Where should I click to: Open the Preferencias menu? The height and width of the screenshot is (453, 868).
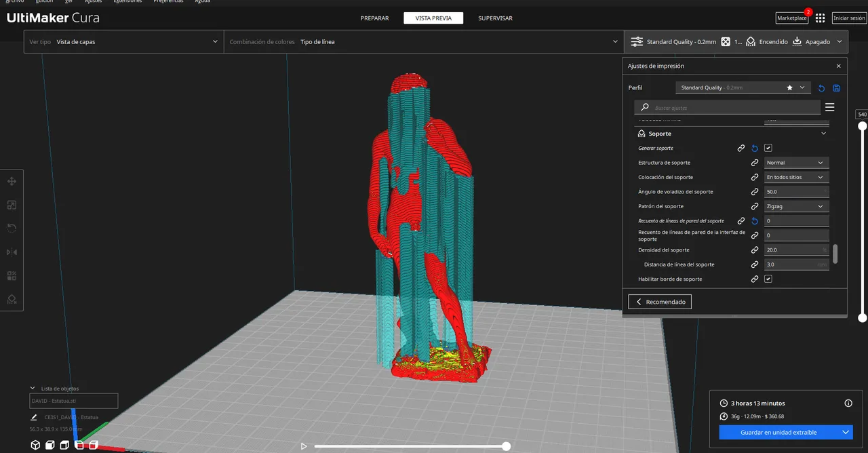(x=168, y=1)
